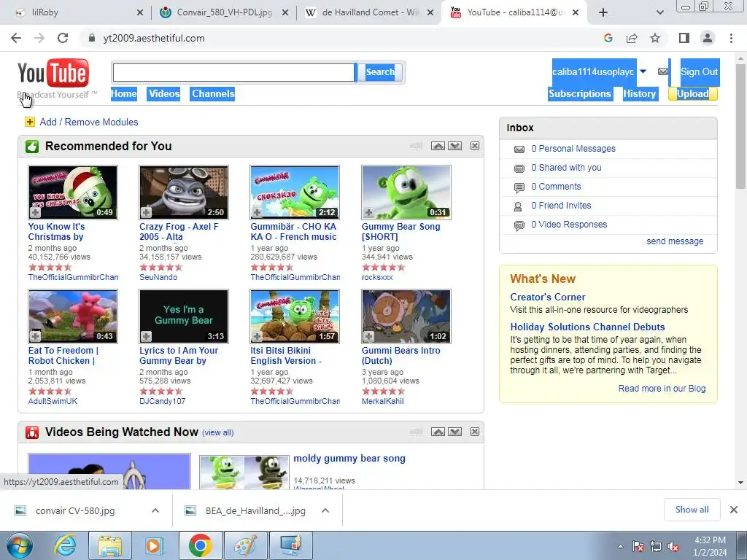Open the new tab plus button
This screenshot has height=560, width=747.
click(603, 12)
